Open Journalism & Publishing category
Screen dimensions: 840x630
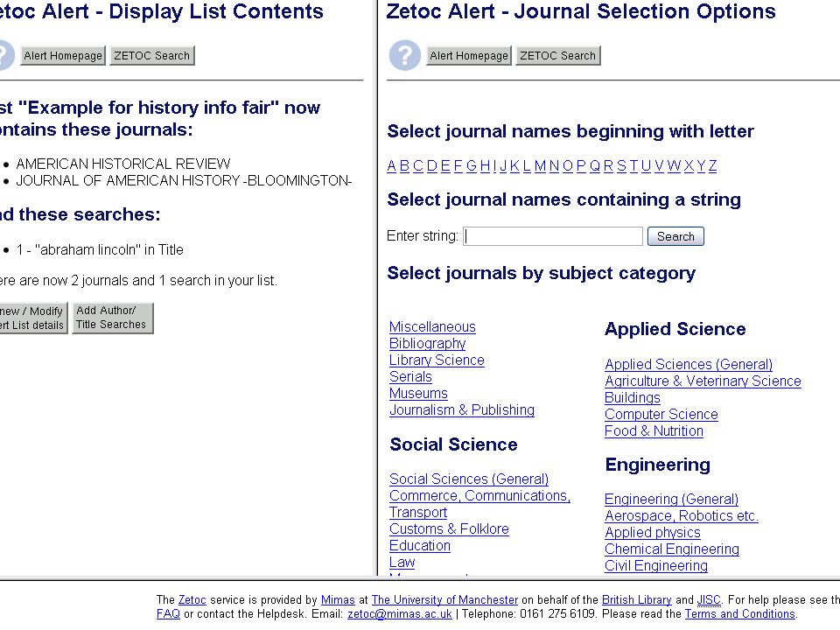(x=462, y=409)
